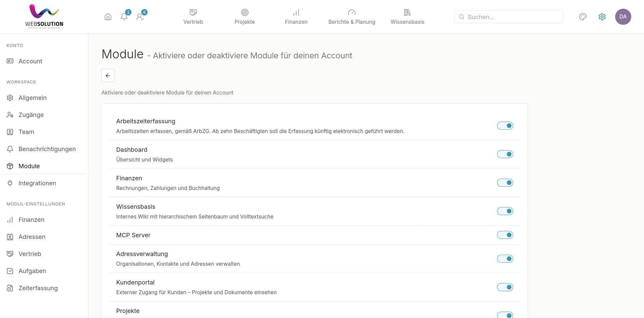Click the Arbeitszeiterfassung module title
This screenshot has width=644, height=318.
146,121
